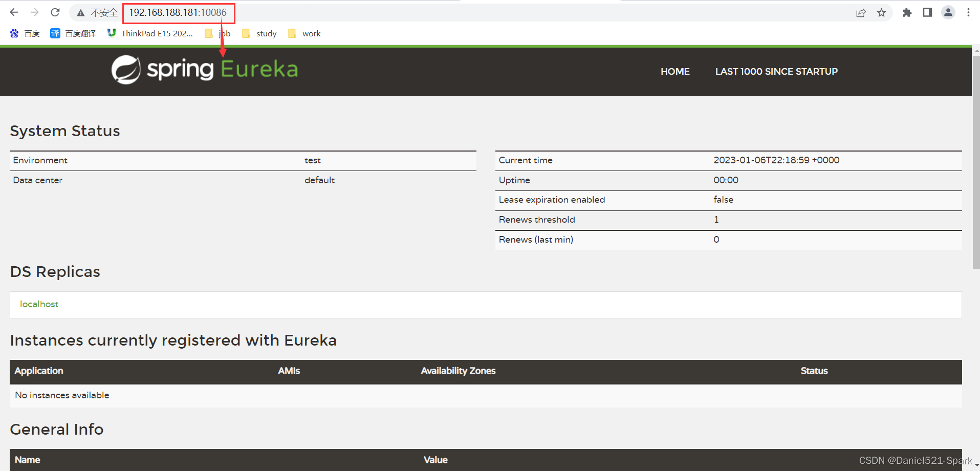Click the Status column header
Viewport: 980px width, 471px height.
(x=814, y=371)
